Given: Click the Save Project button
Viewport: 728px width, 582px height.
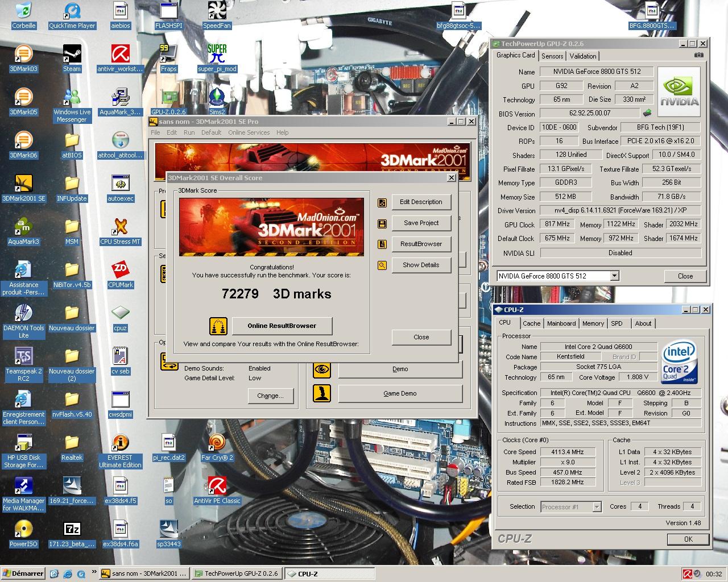Looking at the screenshot, I should point(421,223).
